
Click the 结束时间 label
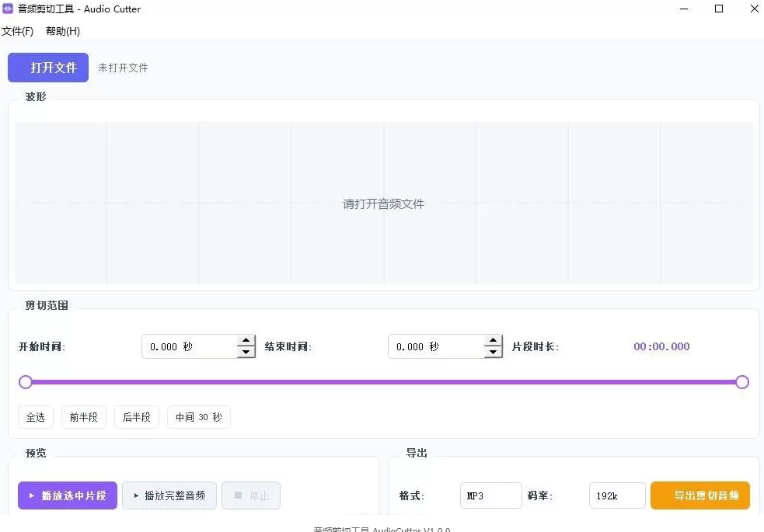click(x=288, y=346)
